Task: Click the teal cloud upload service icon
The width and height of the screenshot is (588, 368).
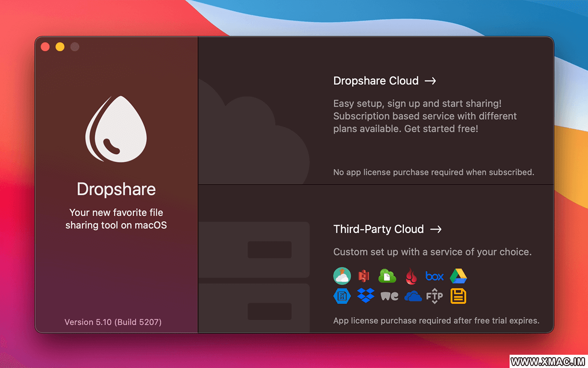Action: [x=342, y=276]
